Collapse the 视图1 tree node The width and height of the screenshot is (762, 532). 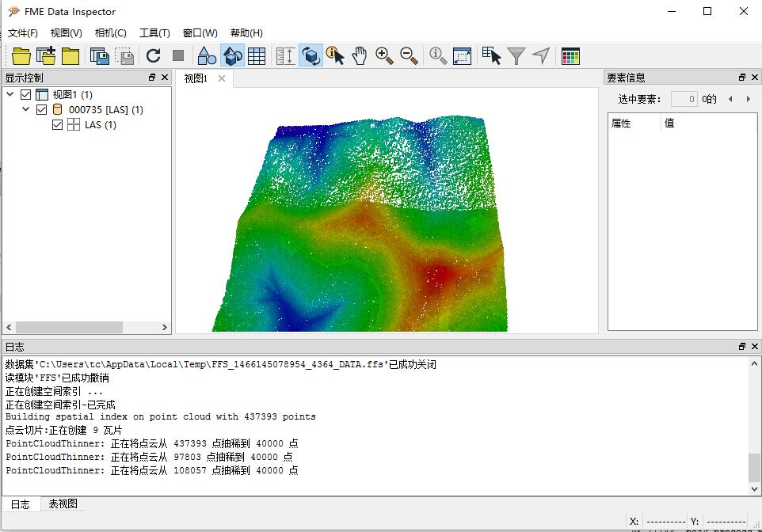tap(10, 94)
